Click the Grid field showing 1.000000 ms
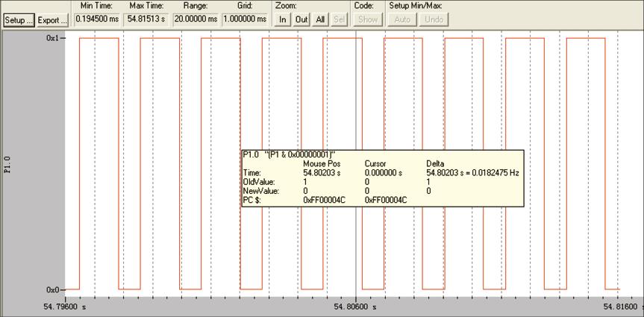644x317 pixels. click(245, 19)
